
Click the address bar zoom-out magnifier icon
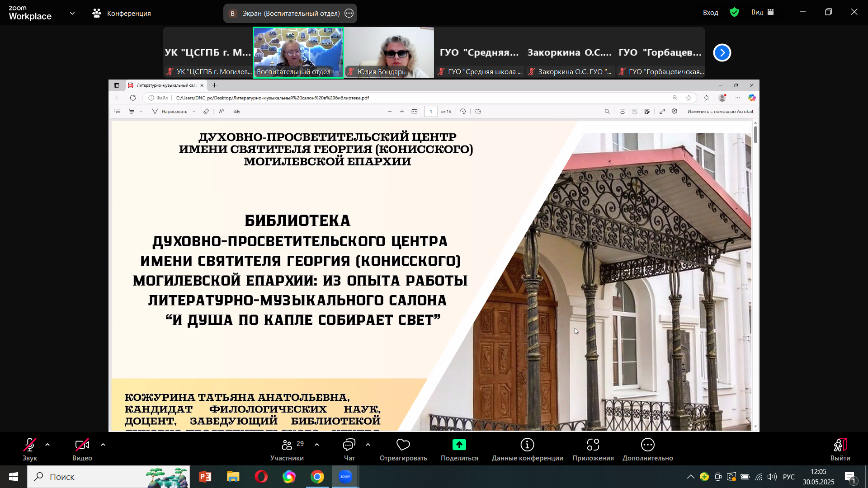[675, 98]
